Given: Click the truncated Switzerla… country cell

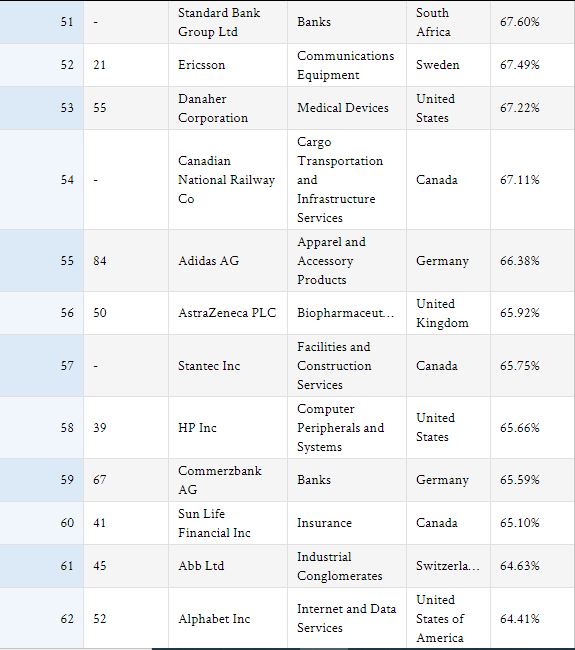Looking at the screenshot, I should click(x=448, y=566).
